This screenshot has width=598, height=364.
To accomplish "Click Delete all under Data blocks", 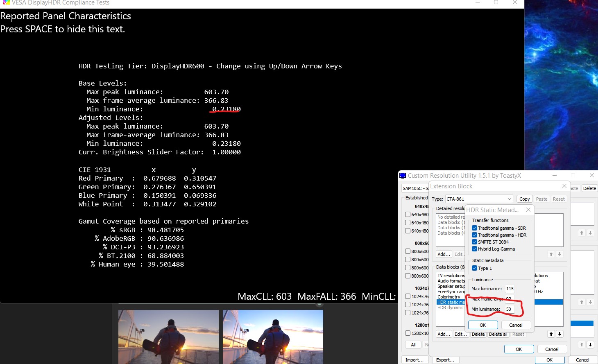I will (498, 334).
